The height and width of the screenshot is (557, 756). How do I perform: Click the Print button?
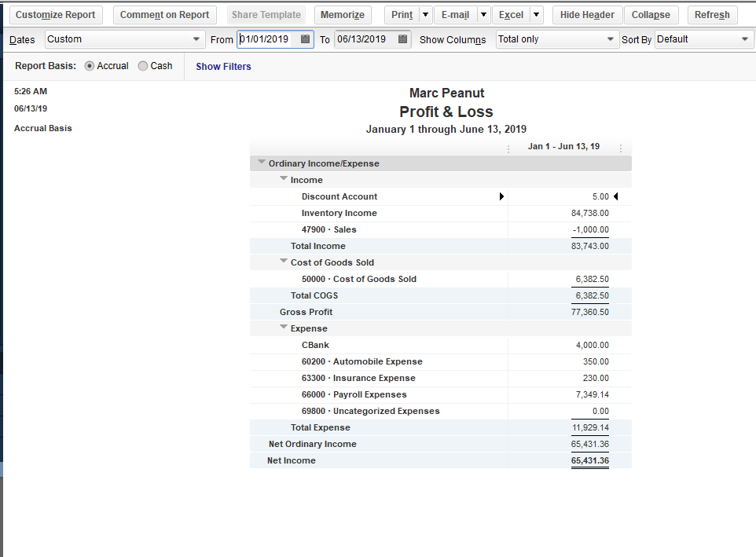pos(402,15)
